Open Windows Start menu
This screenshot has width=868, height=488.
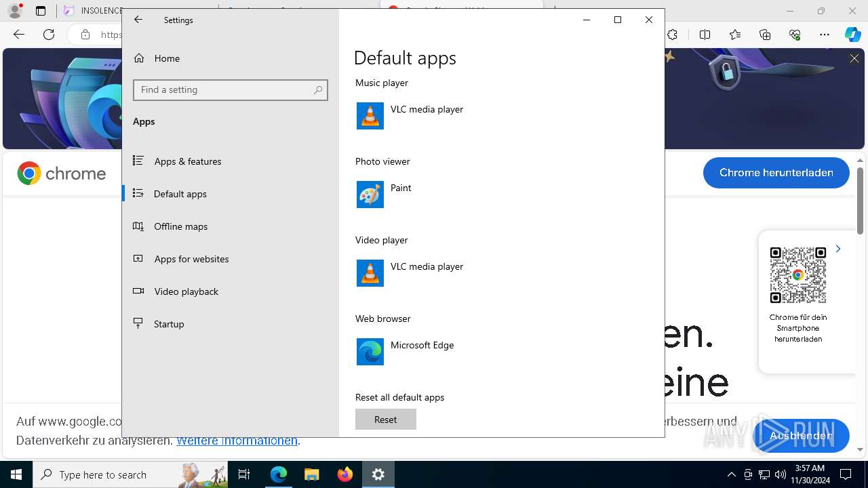pyautogui.click(x=16, y=474)
